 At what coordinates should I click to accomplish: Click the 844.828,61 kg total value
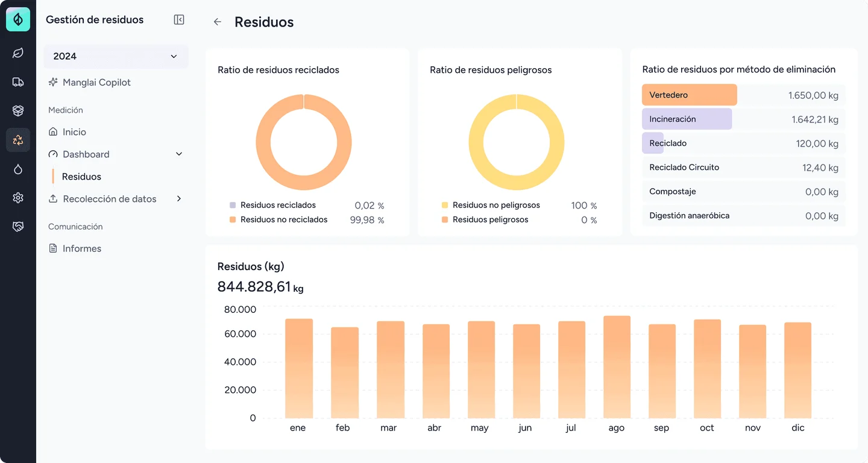260,287
